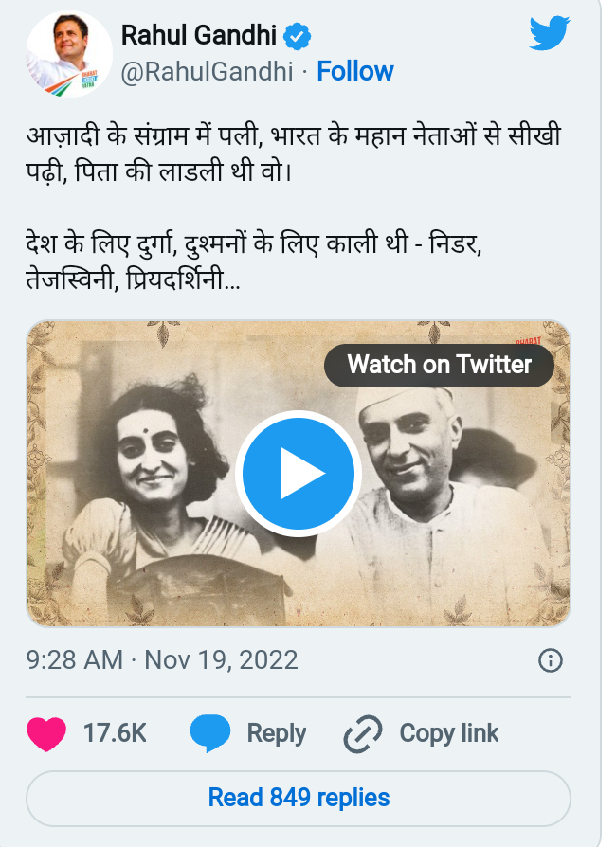The width and height of the screenshot is (616, 847).
Task: Click the Rahul Gandhi display name
Action: pyautogui.click(x=199, y=36)
